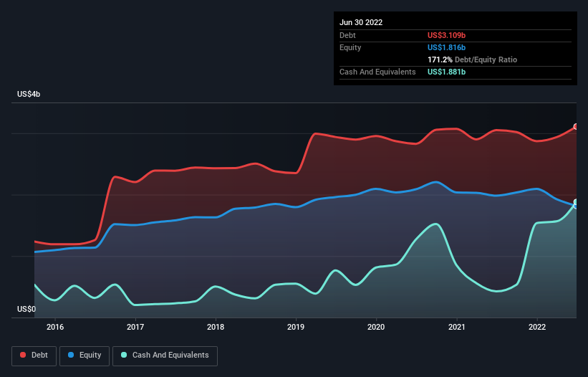The height and width of the screenshot is (377, 588).
Task: Click the US$3.109b debt value
Action: click(x=446, y=35)
